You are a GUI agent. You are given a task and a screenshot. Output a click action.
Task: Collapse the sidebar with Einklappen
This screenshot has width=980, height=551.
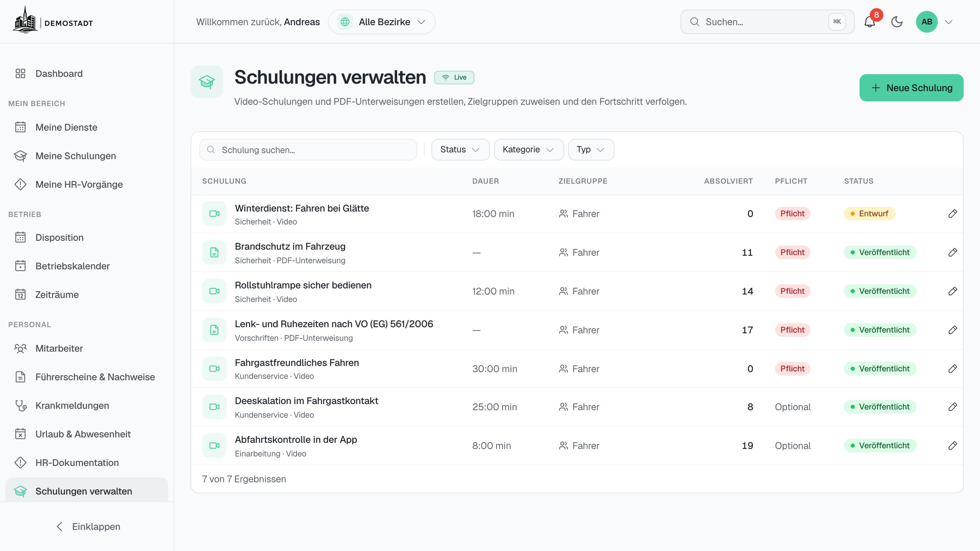[x=88, y=527]
